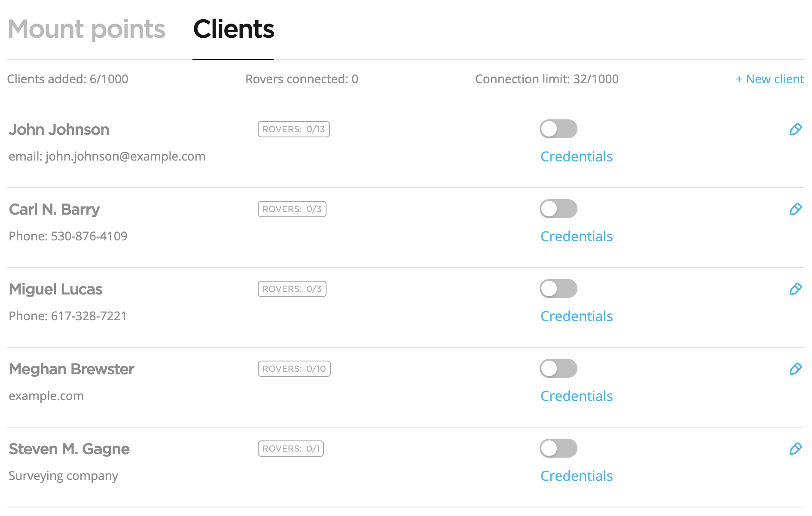Enable the Meghan Brewster client switch
Image resolution: width=812 pixels, height=516 pixels.
coord(558,368)
